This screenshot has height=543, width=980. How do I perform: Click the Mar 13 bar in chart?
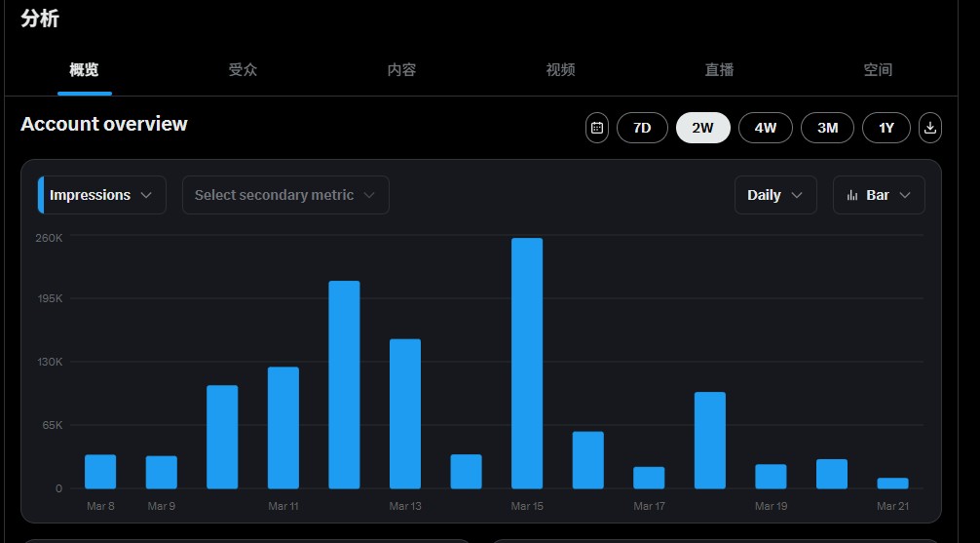tap(405, 413)
